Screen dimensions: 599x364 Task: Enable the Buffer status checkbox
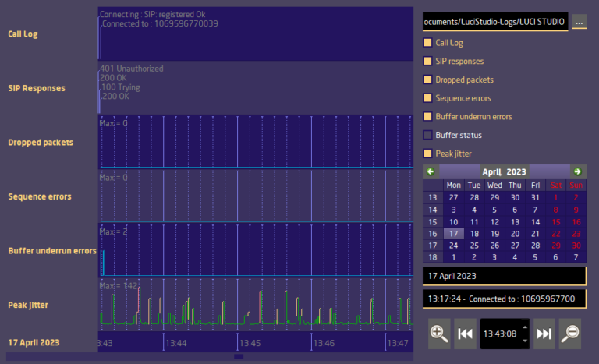click(x=427, y=135)
